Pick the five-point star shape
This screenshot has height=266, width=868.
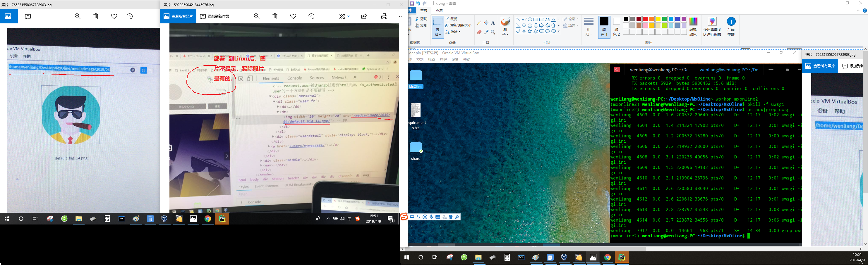[x=530, y=31]
